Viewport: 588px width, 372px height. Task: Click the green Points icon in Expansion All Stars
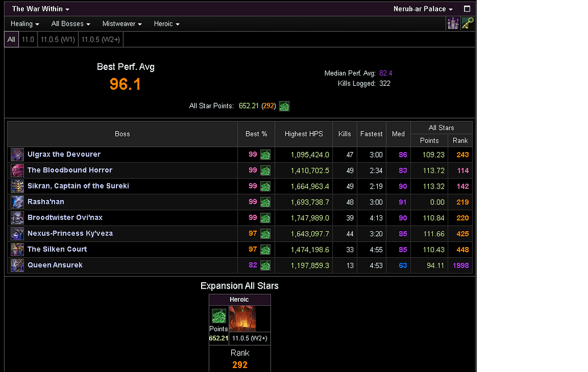coord(219,316)
